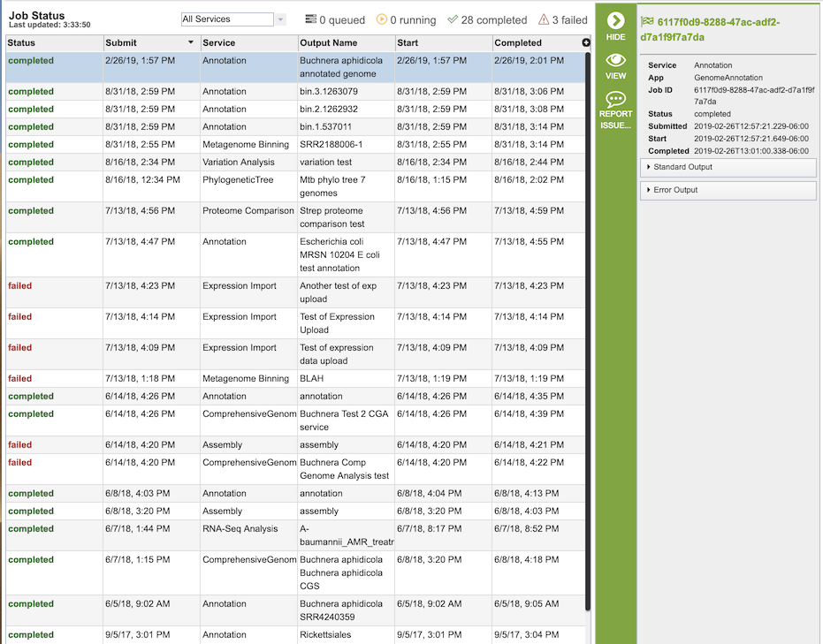
Task: Select the Mtb phylo tree 7 genomes job
Action: tap(295, 186)
